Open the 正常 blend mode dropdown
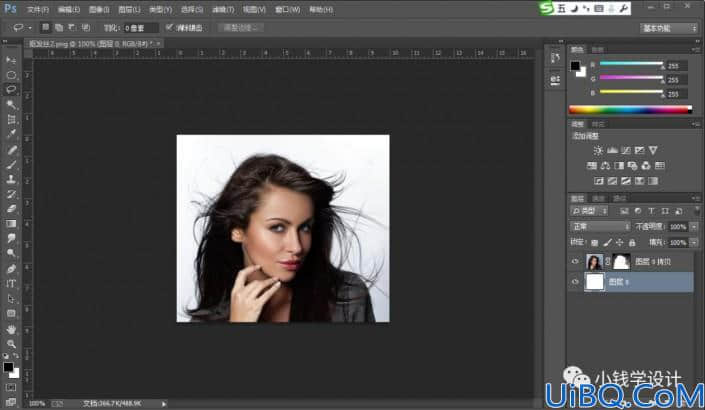 click(x=600, y=227)
